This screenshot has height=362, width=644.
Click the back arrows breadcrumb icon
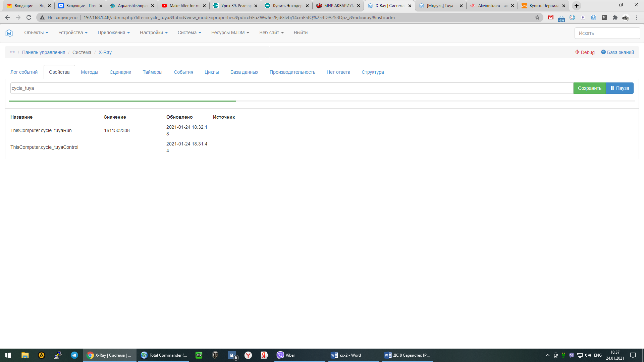point(12,52)
